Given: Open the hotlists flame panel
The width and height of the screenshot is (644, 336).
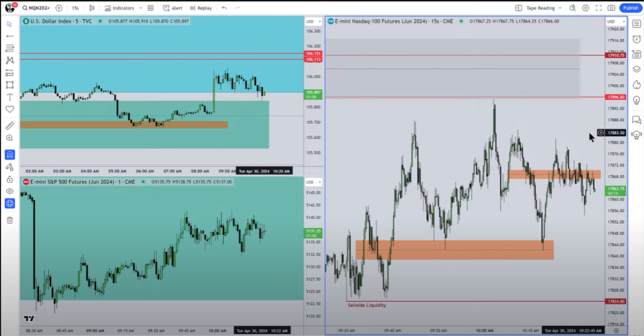Looking at the screenshot, I should [x=636, y=85].
